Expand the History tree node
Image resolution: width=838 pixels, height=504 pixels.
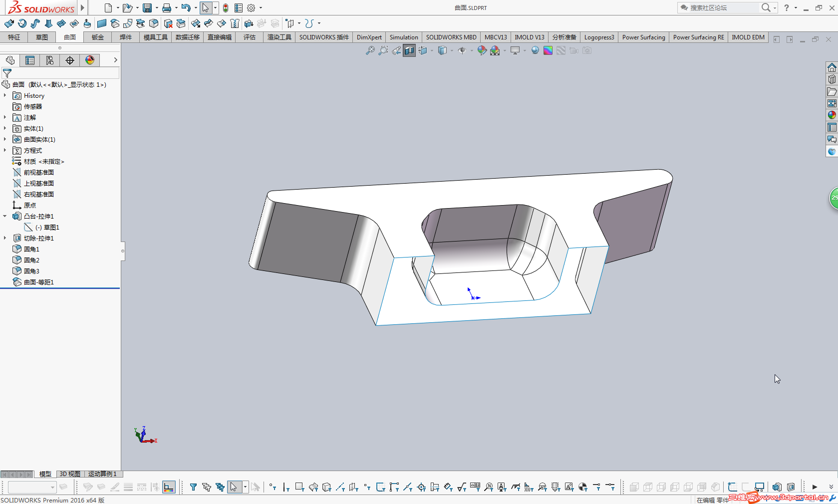5,95
